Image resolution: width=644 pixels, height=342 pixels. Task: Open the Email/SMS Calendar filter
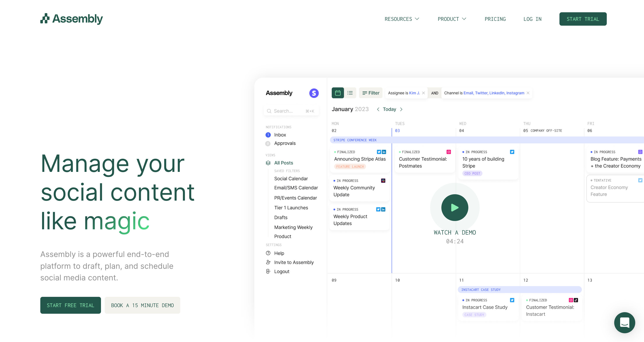point(296,188)
